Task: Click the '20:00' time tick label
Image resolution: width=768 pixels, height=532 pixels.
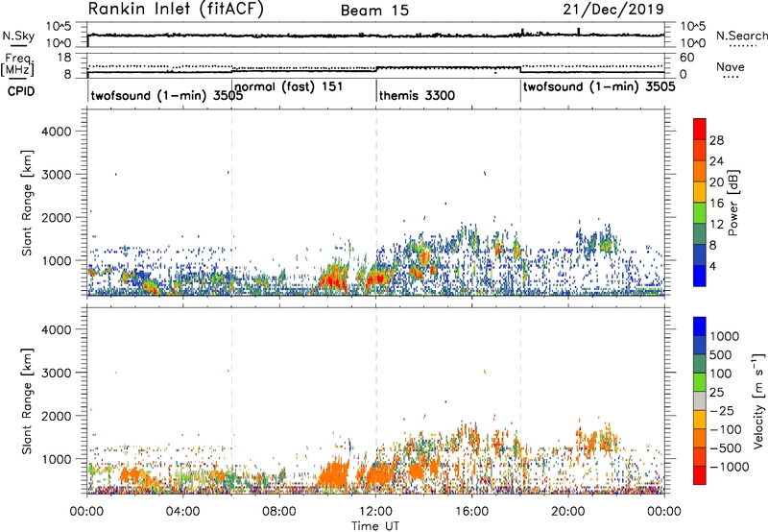Action: [568, 512]
